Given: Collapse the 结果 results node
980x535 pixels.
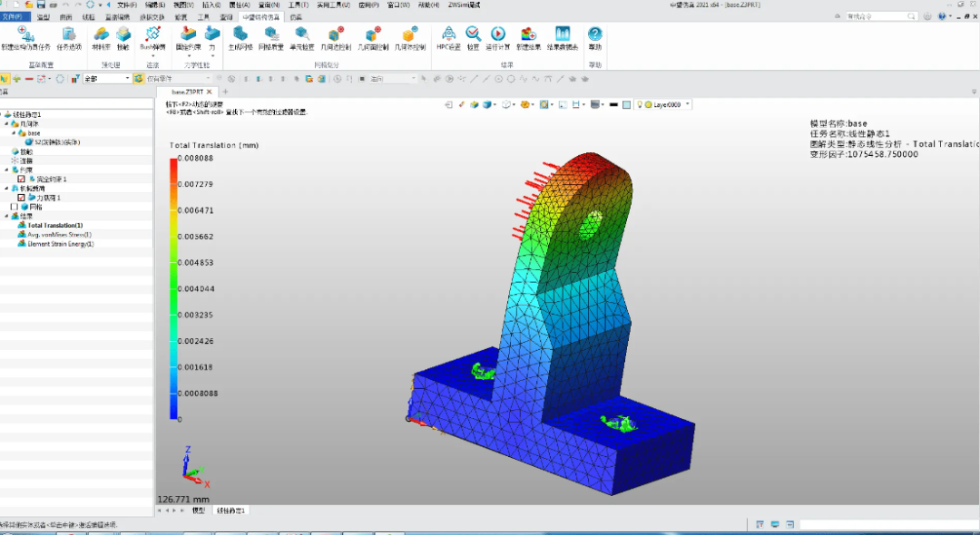Looking at the screenshot, I should click(7, 216).
